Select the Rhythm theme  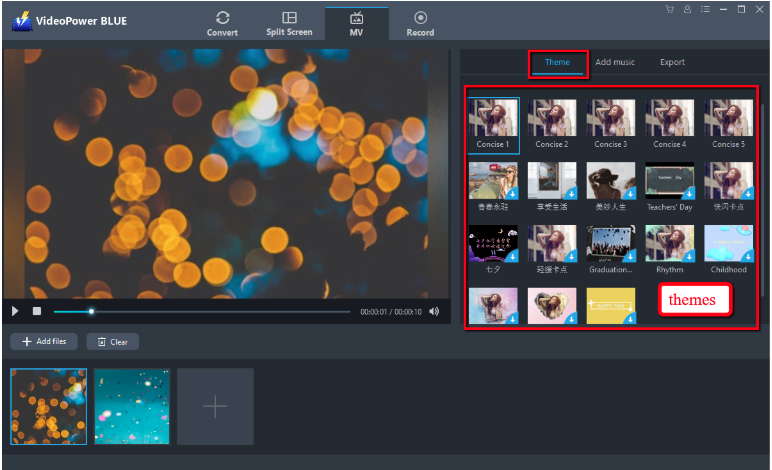(670, 250)
